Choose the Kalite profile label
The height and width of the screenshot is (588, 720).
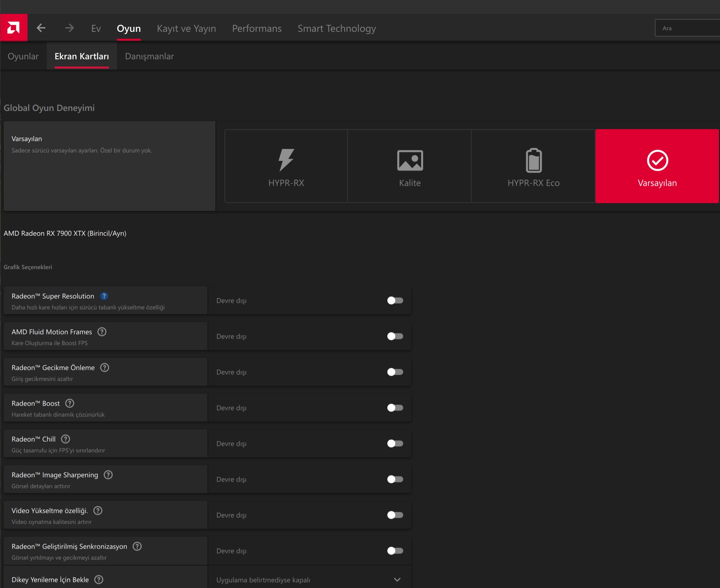410,183
